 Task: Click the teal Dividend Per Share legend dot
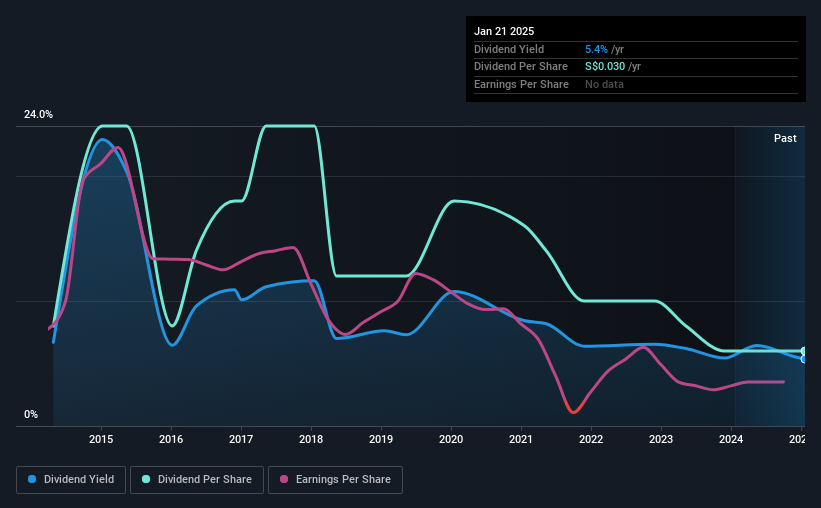(x=146, y=479)
